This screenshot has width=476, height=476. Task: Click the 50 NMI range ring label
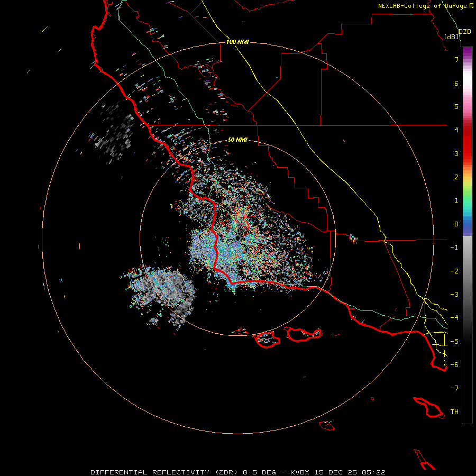point(237,140)
